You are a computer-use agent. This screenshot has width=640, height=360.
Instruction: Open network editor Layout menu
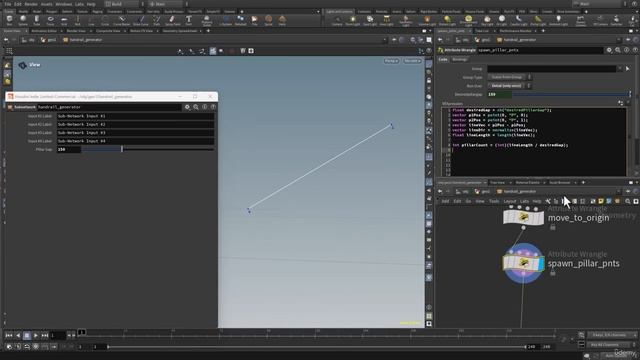pyautogui.click(x=509, y=201)
